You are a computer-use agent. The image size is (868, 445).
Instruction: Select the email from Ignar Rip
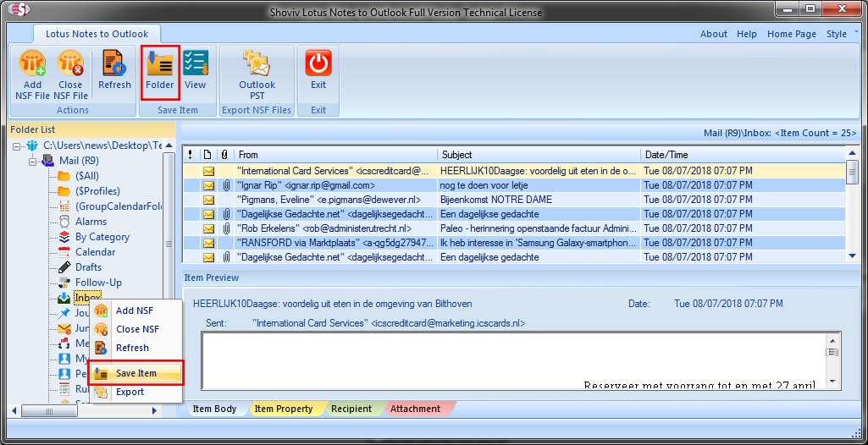click(514, 185)
